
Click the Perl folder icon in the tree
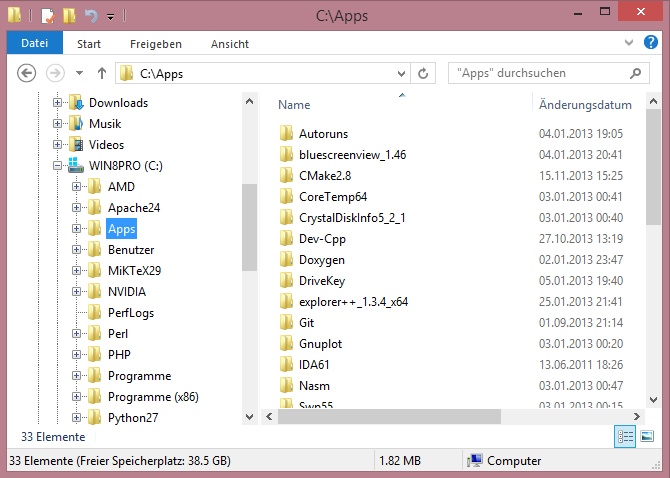click(94, 334)
